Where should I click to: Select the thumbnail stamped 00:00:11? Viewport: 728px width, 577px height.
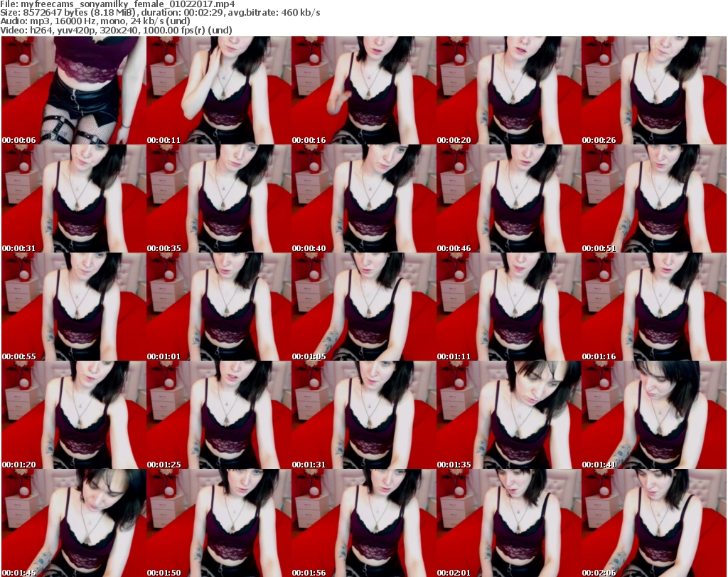tap(219, 90)
